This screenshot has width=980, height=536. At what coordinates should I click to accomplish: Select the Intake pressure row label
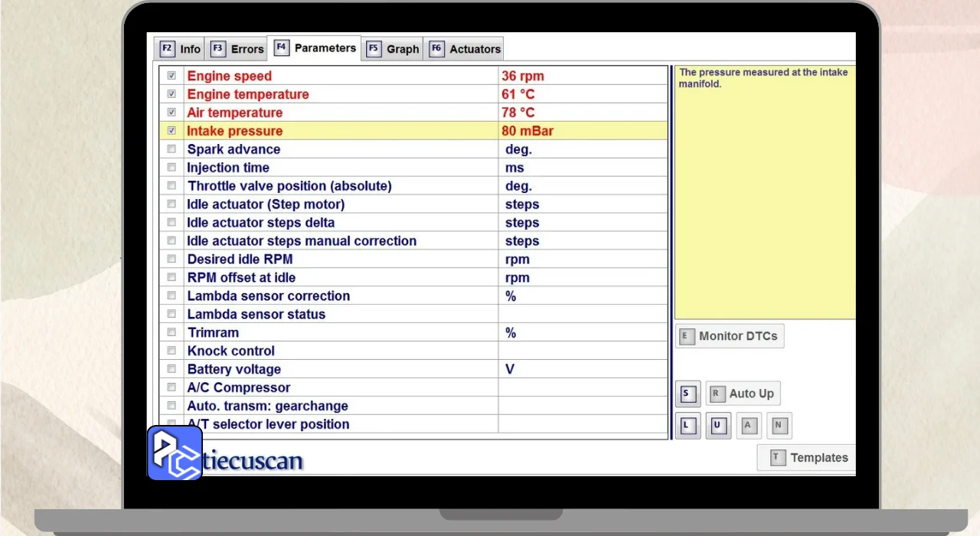235,131
